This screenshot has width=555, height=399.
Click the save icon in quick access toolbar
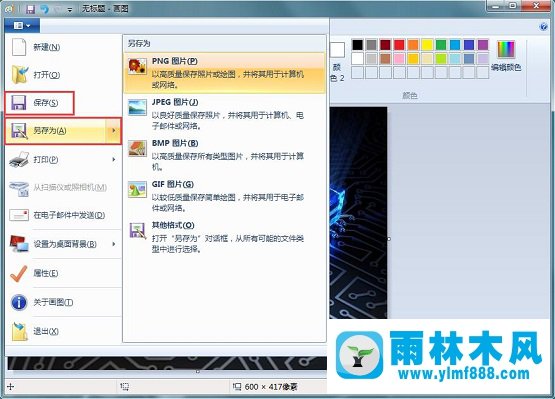[30, 9]
